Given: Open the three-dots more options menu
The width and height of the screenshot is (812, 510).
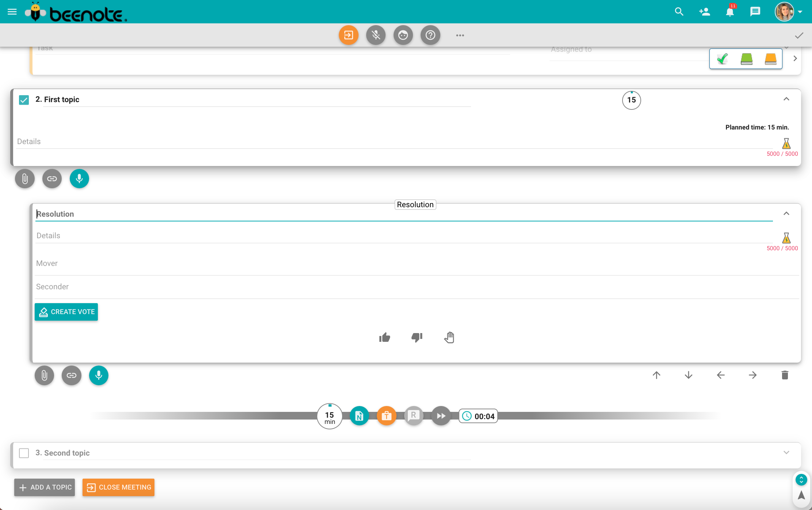Looking at the screenshot, I should point(460,35).
